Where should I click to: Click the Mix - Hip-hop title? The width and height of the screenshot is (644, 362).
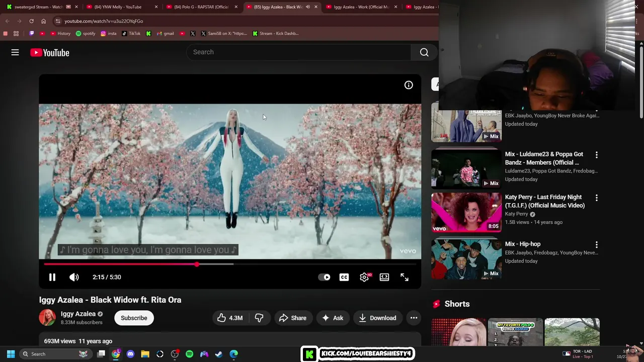coord(523,244)
